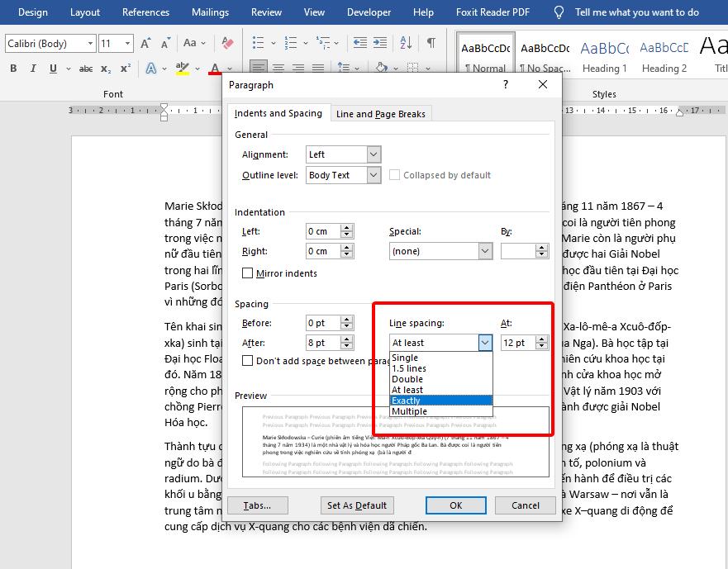728x569 pixels.
Task: Apply subscript formatting
Action: (104, 69)
